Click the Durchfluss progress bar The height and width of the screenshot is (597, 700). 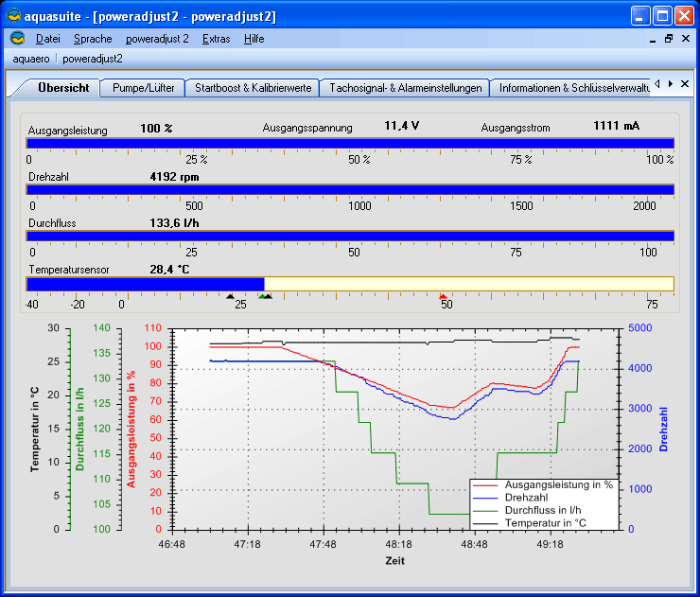350,237
